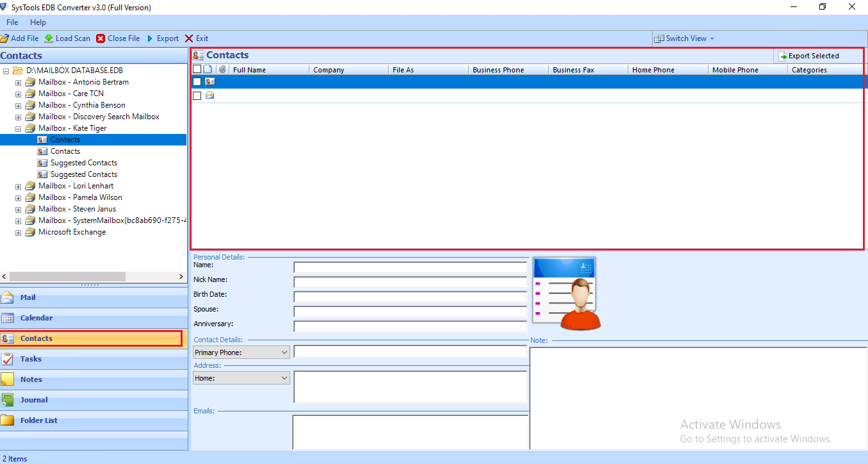
Task: Switch to the Tasks navigation tab
Action: pyautogui.click(x=94, y=359)
